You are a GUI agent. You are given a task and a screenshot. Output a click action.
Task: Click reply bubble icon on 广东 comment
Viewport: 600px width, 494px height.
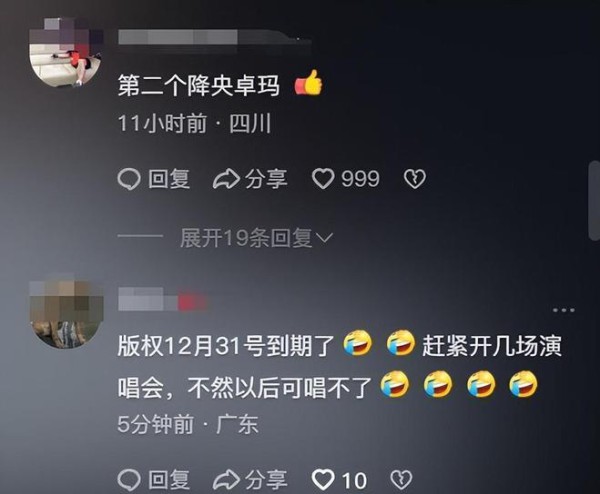pyautogui.click(x=129, y=480)
